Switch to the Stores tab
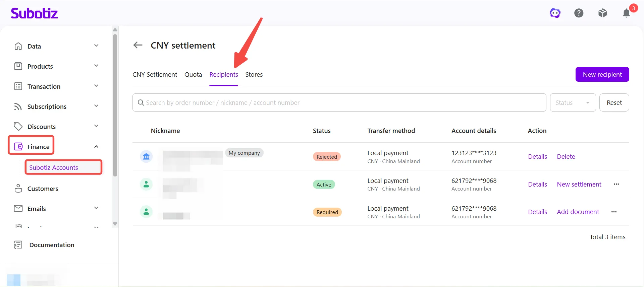Image resolution: width=644 pixels, height=287 pixels. [254, 74]
